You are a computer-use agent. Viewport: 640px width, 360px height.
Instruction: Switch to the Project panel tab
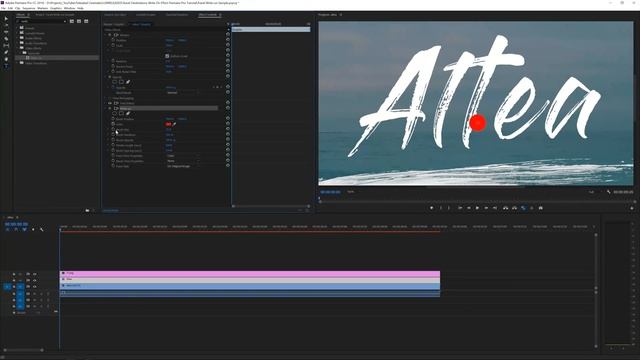[55, 15]
